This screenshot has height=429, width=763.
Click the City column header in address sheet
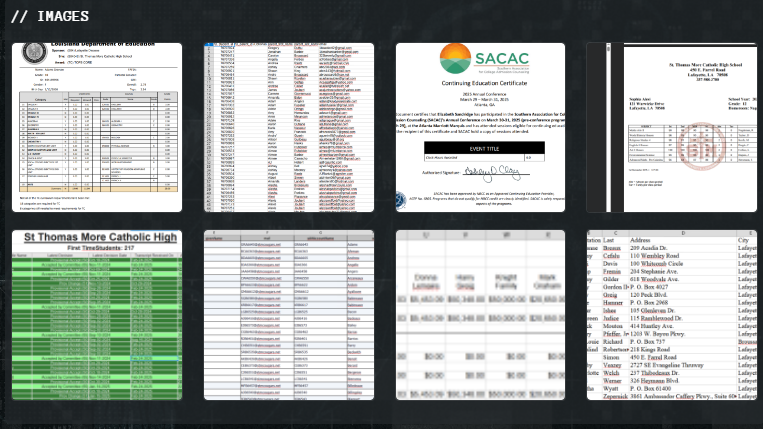click(x=745, y=241)
